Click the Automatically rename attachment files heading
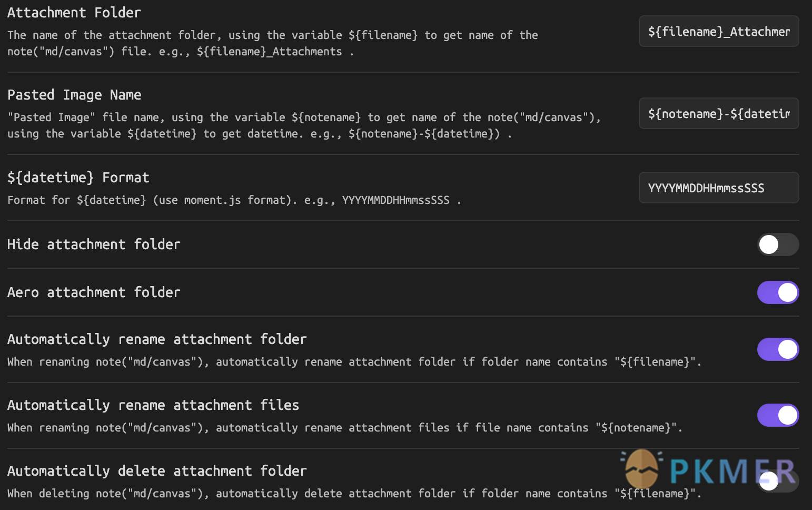Screen dimensions: 812x510 (x=153, y=405)
